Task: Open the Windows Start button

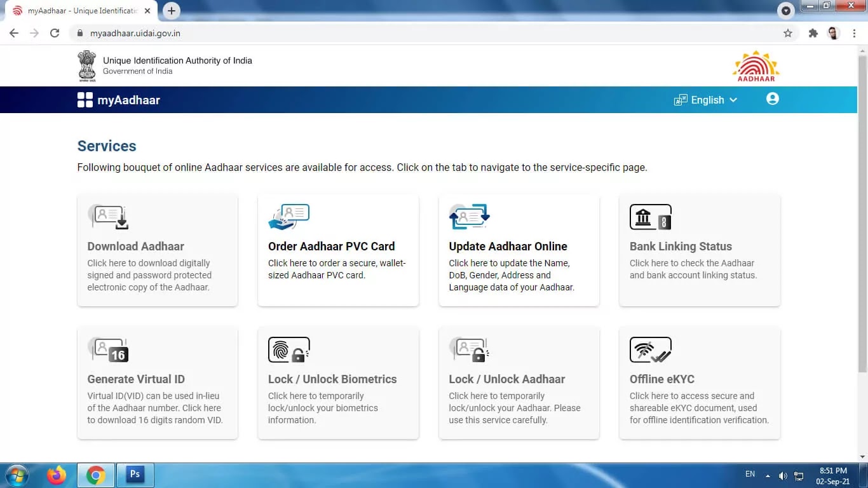Action: 17,475
